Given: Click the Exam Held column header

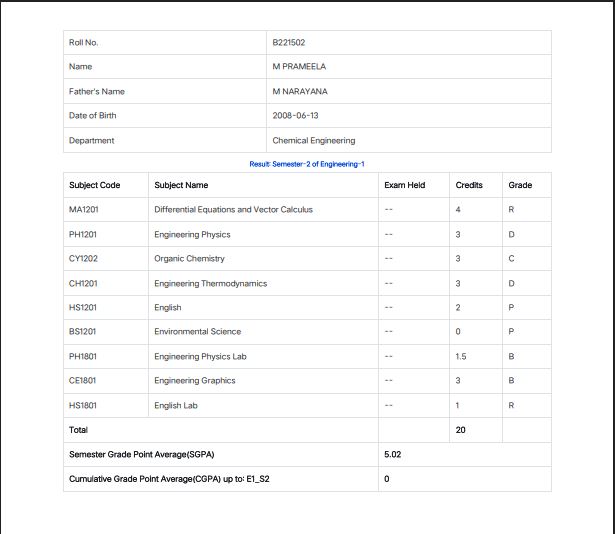Looking at the screenshot, I should (x=404, y=185).
